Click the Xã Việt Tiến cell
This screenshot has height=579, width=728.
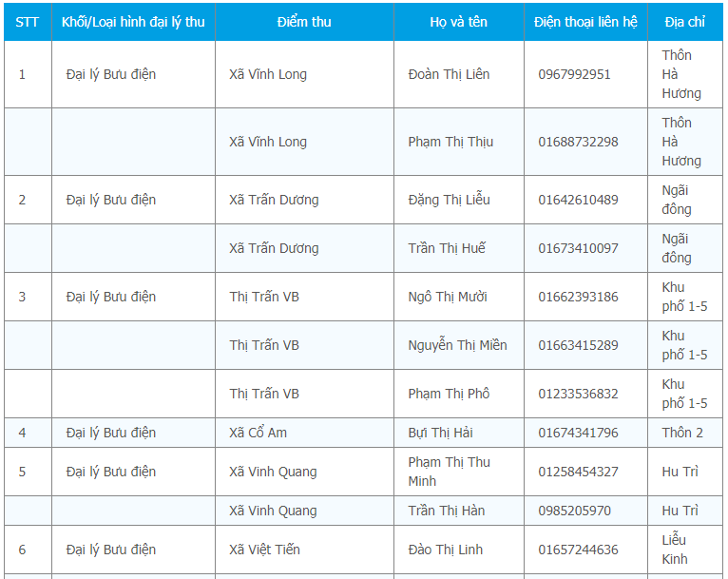click(265, 550)
